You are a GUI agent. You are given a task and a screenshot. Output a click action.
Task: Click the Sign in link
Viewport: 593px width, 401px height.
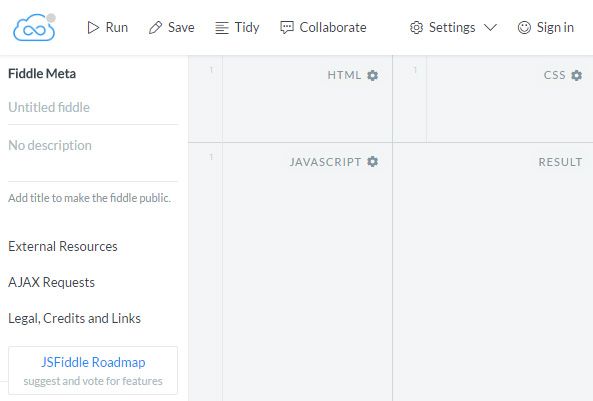pos(555,27)
